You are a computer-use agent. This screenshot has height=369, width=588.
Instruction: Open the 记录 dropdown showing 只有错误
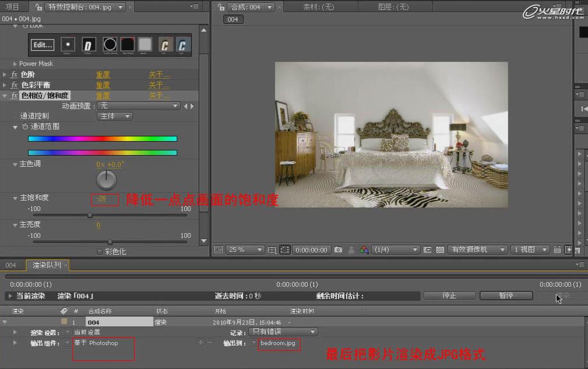point(283,331)
